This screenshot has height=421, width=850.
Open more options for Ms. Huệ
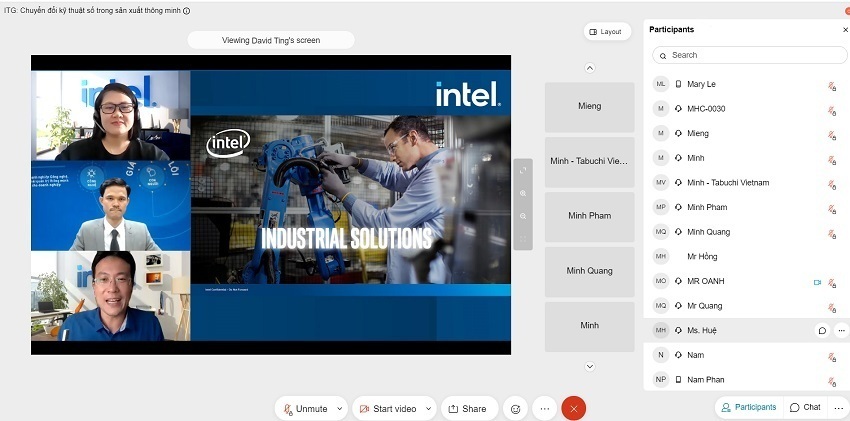click(841, 331)
